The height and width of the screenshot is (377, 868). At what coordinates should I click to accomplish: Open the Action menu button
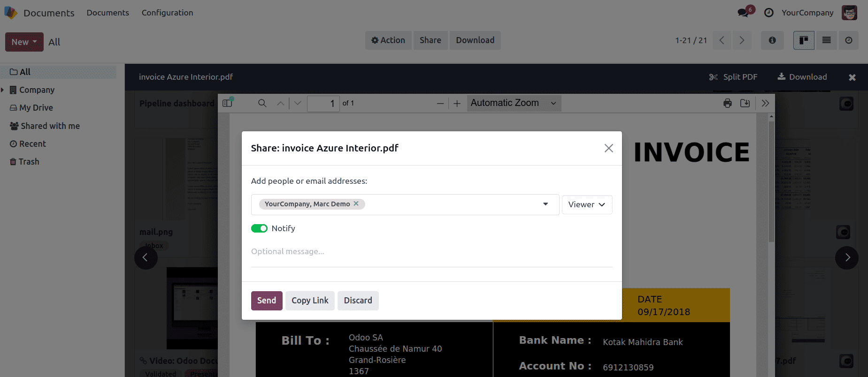[x=388, y=40]
